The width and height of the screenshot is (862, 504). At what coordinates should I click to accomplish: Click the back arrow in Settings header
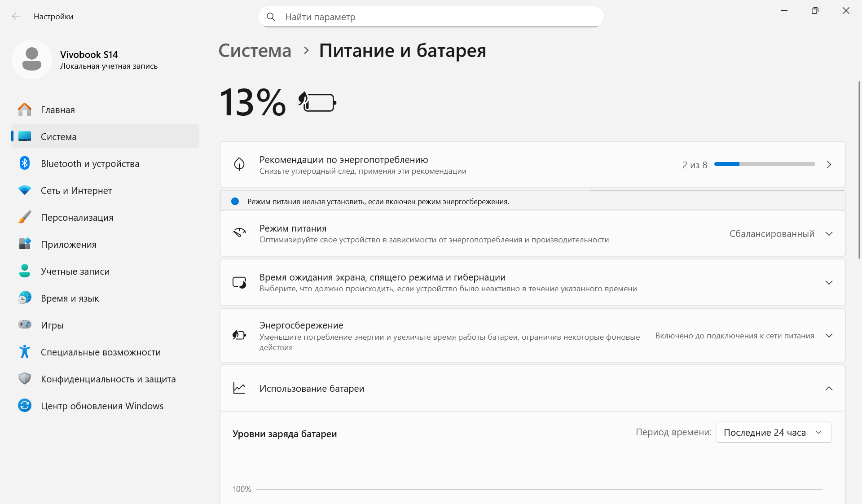click(x=16, y=17)
